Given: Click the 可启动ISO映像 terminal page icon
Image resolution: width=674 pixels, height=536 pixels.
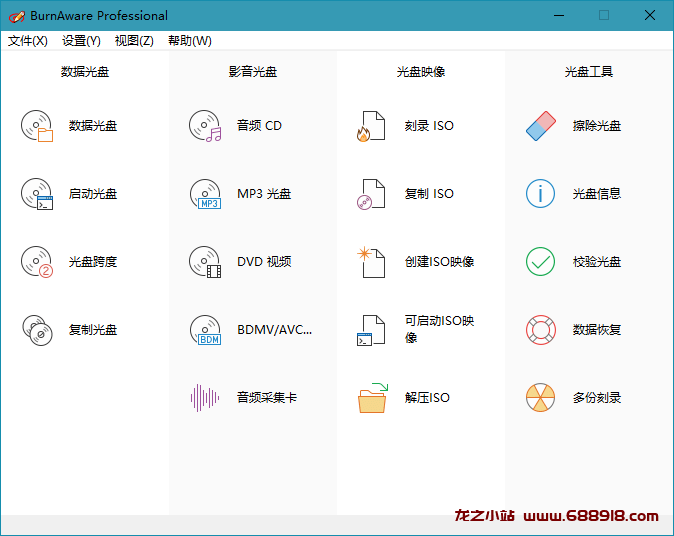Looking at the screenshot, I should tap(371, 330).
